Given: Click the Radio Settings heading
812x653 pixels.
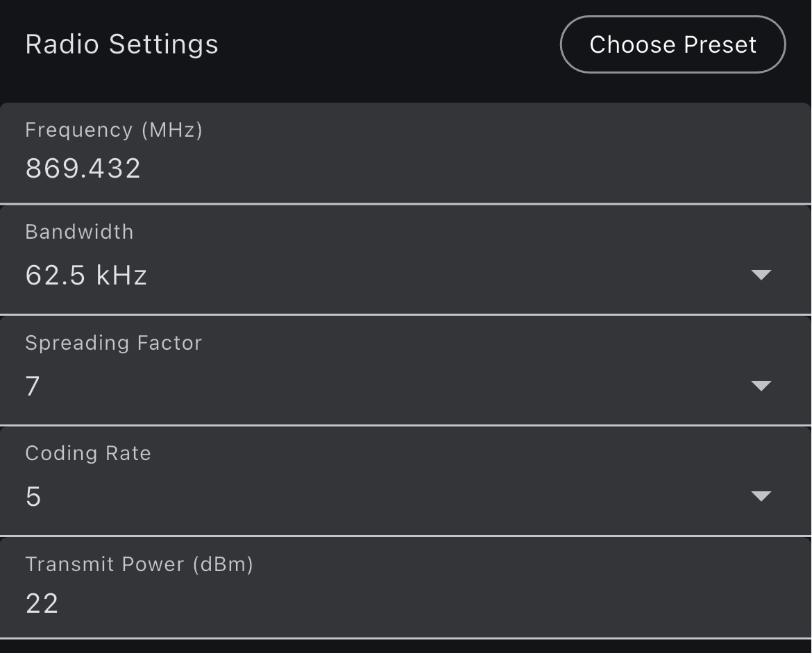Looking at the screenshot, I should 121,44.
